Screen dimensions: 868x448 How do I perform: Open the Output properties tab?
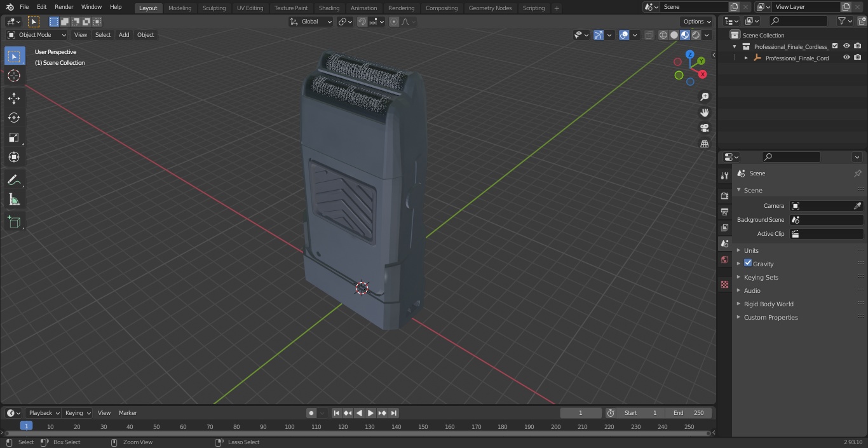tap(724, 212)
